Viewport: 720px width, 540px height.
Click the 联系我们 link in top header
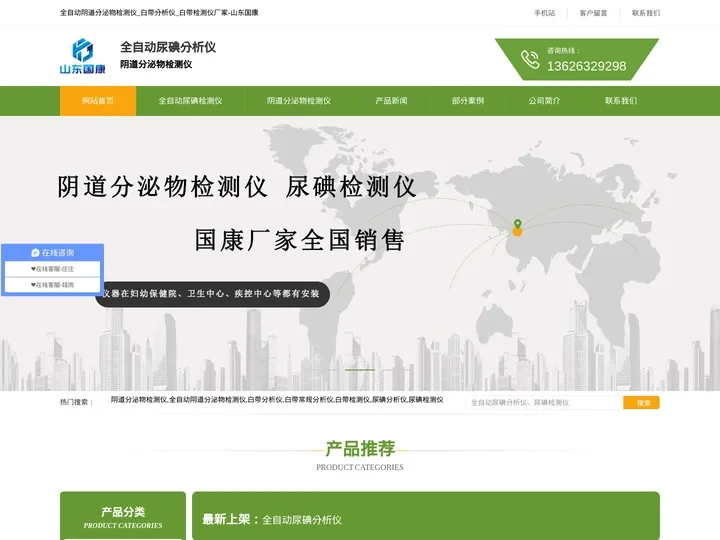click(x=646, y=13)
